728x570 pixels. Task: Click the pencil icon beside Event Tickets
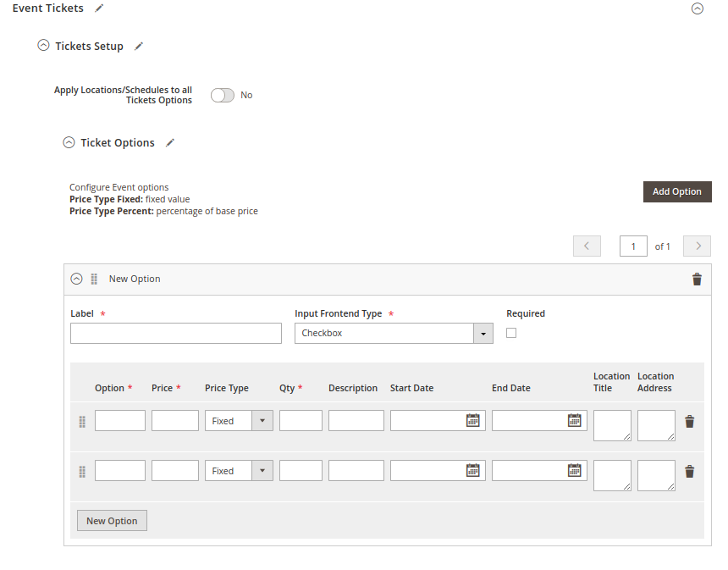point(99,8)
